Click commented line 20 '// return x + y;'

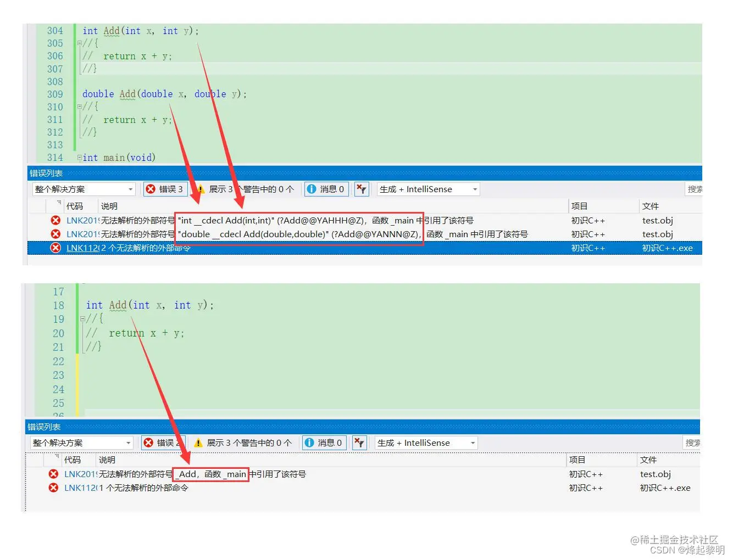135,333
